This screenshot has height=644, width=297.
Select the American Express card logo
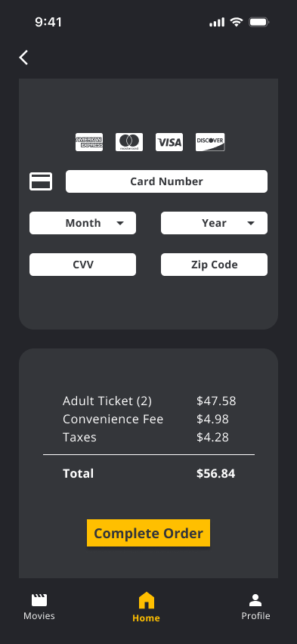[x=89, y=142]
